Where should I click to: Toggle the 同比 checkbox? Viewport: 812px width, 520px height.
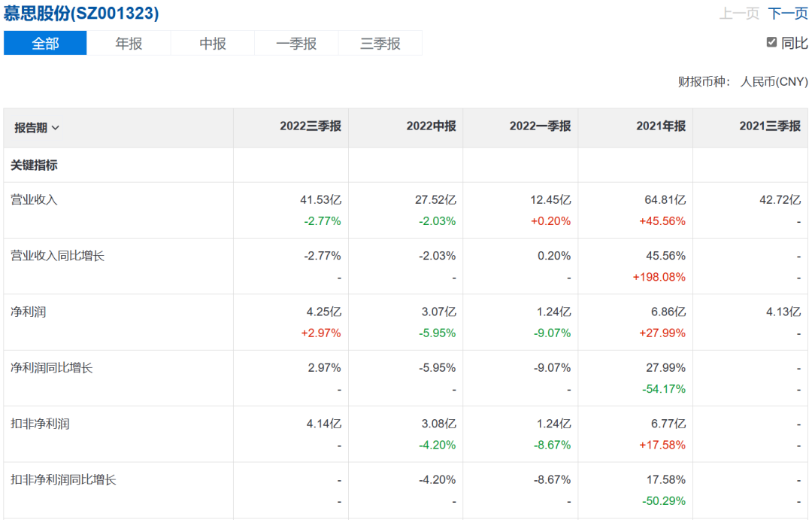[771, 42]
